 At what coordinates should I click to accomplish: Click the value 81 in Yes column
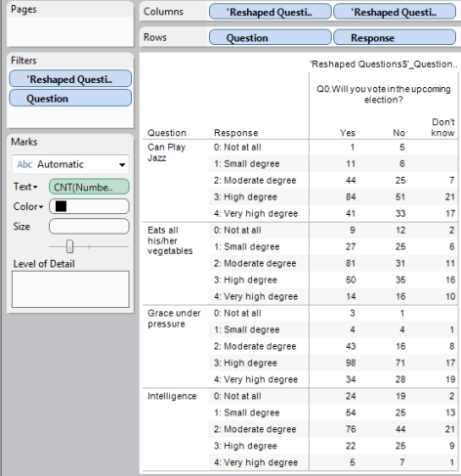coord(351,263)
